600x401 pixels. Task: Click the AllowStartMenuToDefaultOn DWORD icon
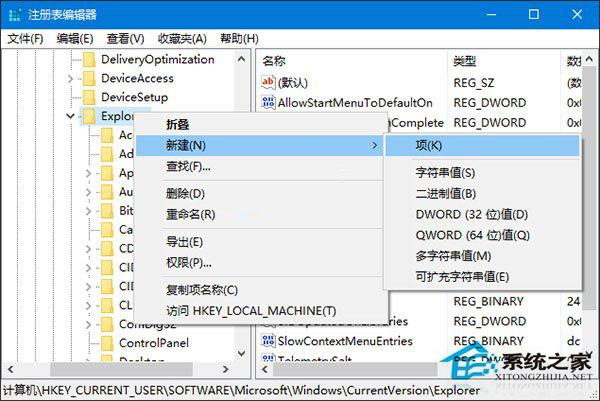click(268, 102)
